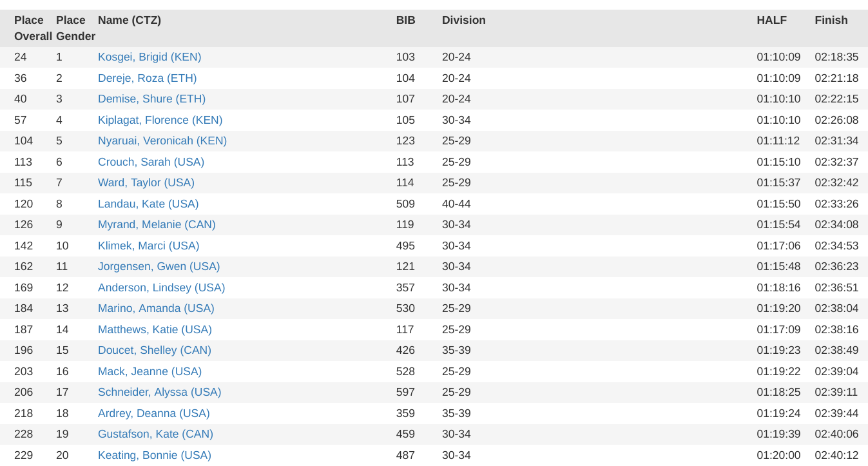868x466 pixels.
Task: Open Keating, Bonnie (USA) details
Action: (x=155, y=455)
